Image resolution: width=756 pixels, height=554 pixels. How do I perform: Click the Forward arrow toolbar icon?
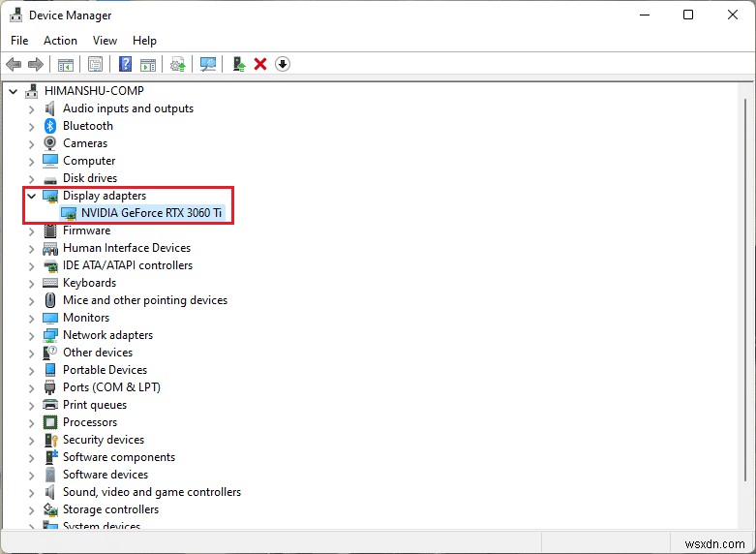[x=35, y=64]
